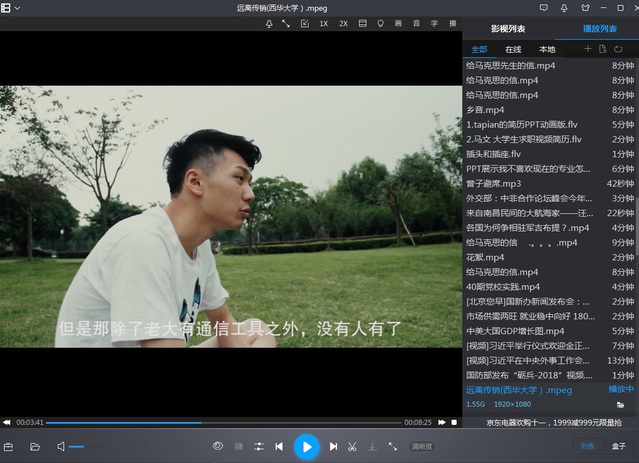Mute the volume speaker icon
The height and width of the screenshot is (463, 639).
click(61, 446)
